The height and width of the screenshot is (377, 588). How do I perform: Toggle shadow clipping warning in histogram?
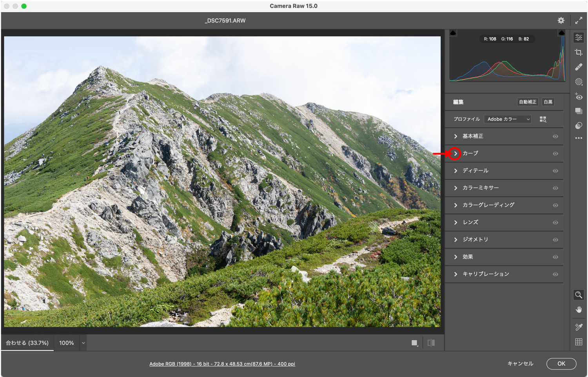pyautogui.click(x=453, y=33)
